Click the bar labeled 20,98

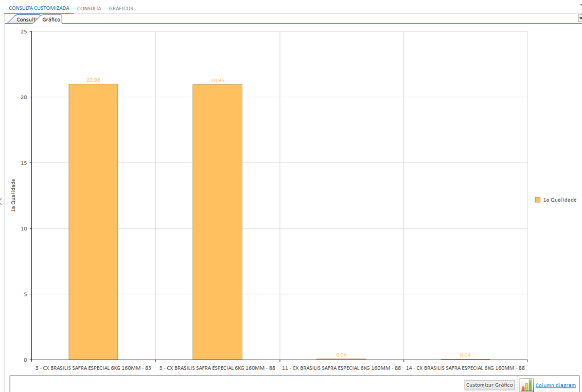93,222
